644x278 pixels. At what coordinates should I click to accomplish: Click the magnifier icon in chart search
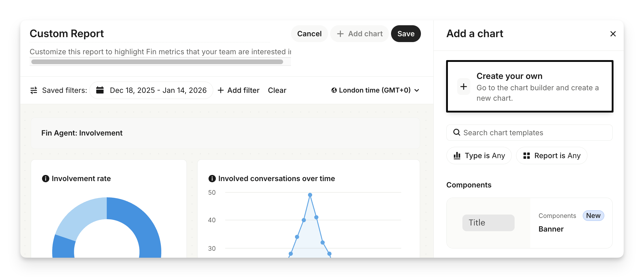pyautogui.click(x=457, y=132)
